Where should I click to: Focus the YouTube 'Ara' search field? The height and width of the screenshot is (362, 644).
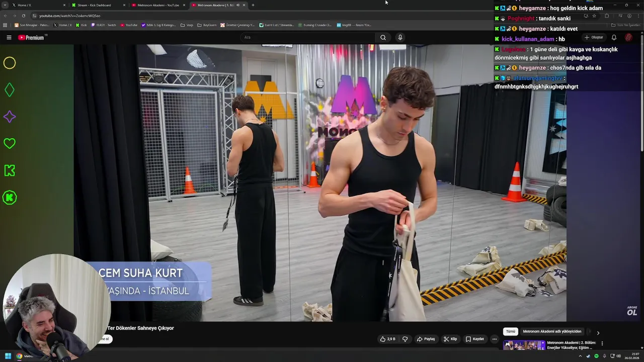(308, 37)
